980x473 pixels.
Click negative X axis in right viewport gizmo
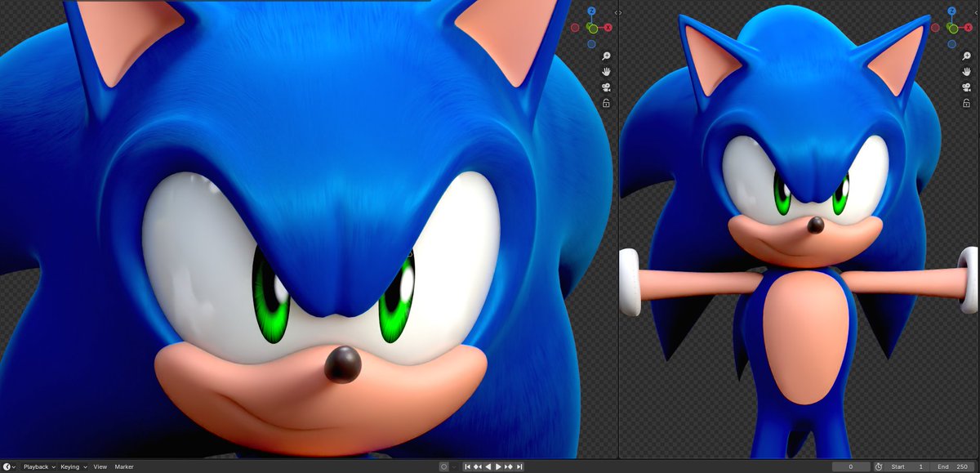click(x=935, y=28)
